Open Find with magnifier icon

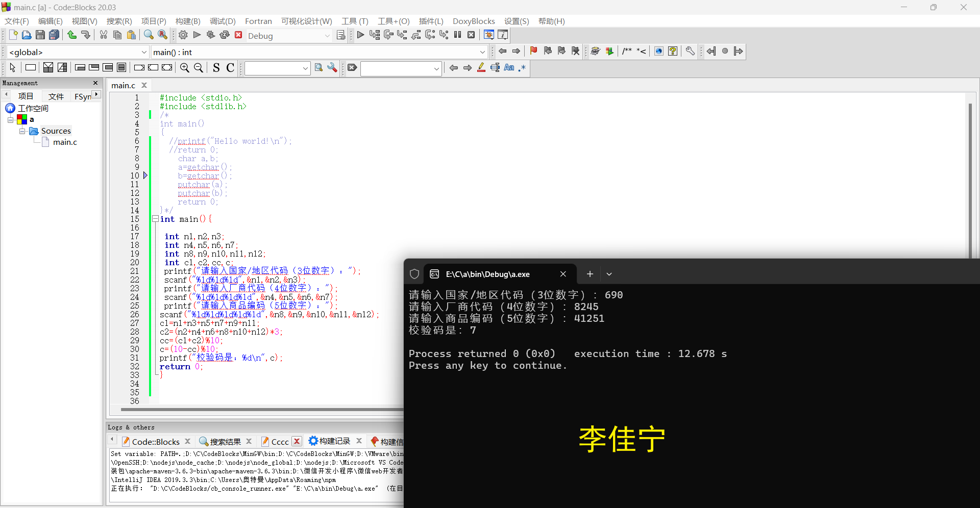(x=149, y=35)
